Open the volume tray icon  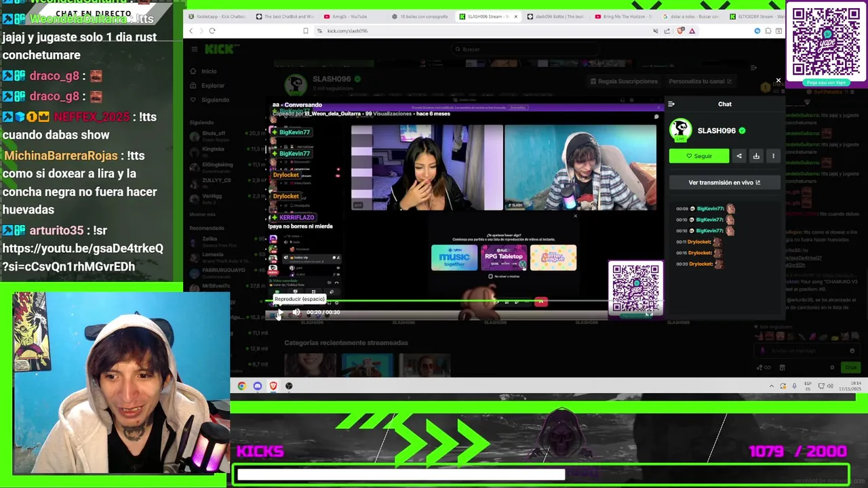tap(830, 386)
